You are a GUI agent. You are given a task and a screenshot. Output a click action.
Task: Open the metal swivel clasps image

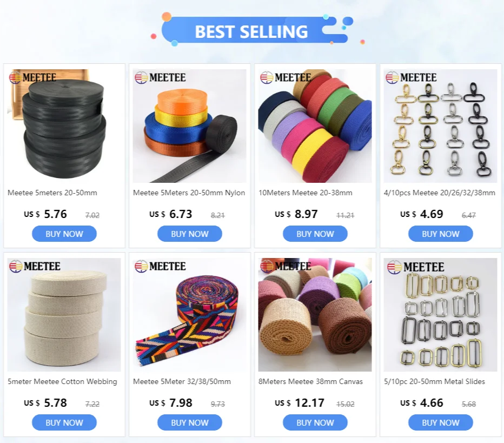440,125
